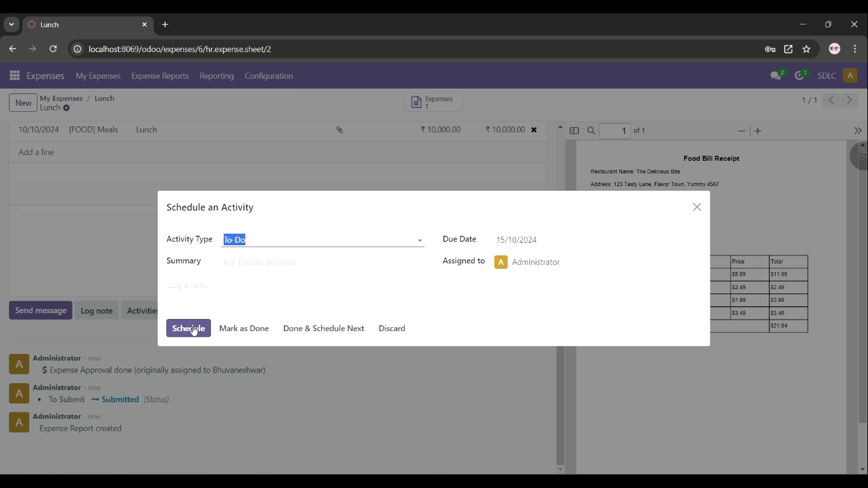Click the Log a note text area
This screenshot has width=868, height=488.
point(433,285)
